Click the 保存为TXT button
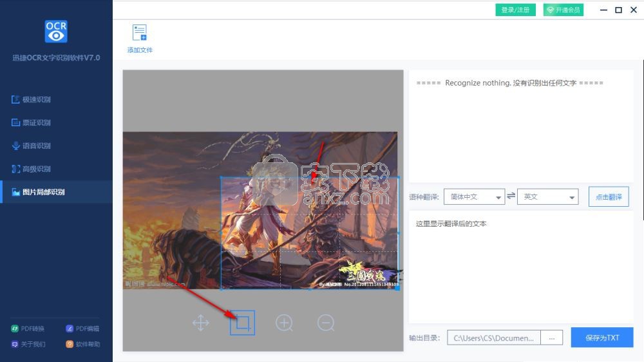 [602, 338]
